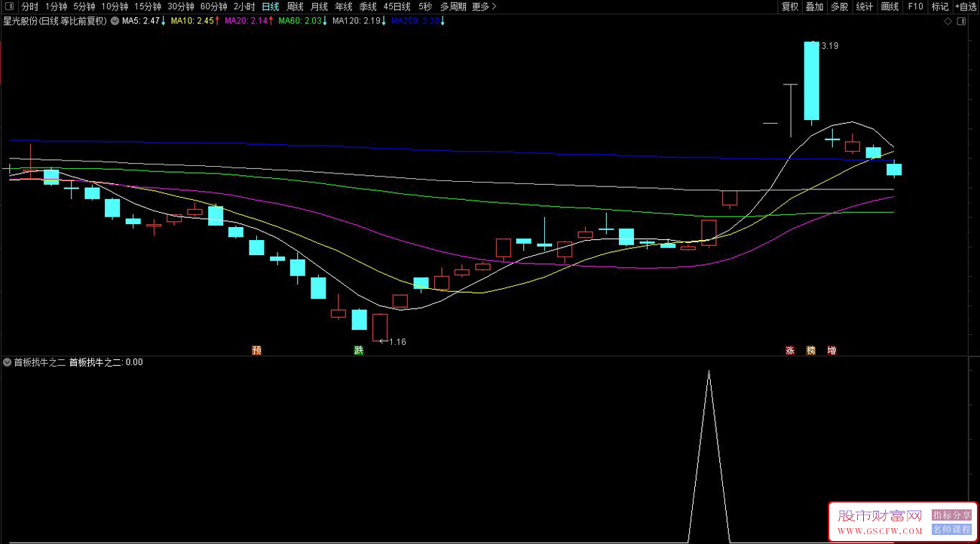Select the 年线 yearly chart tab
The image size is (980, 544).
pos(343,7)
